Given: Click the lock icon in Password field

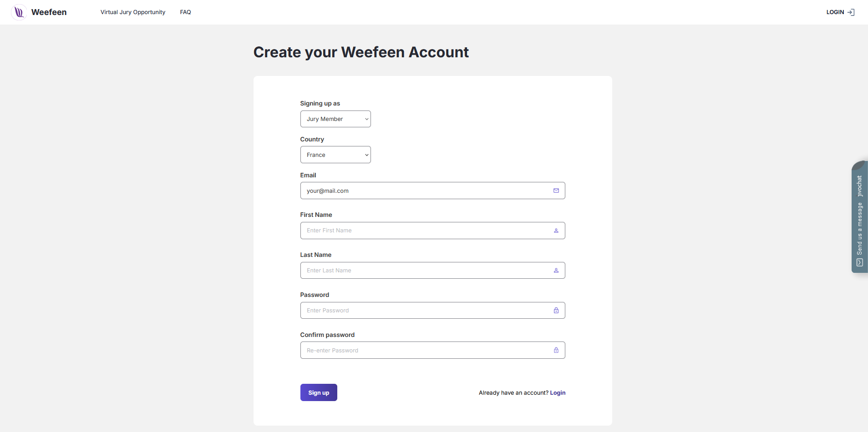Looking at the screenshot, I should point(556,311).
